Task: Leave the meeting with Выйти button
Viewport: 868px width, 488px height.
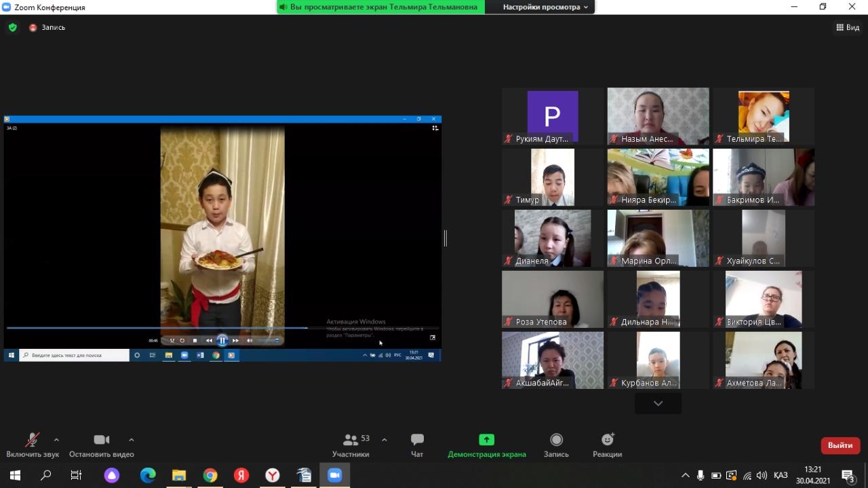Action: pyautogui.click(x=840, y=445)
